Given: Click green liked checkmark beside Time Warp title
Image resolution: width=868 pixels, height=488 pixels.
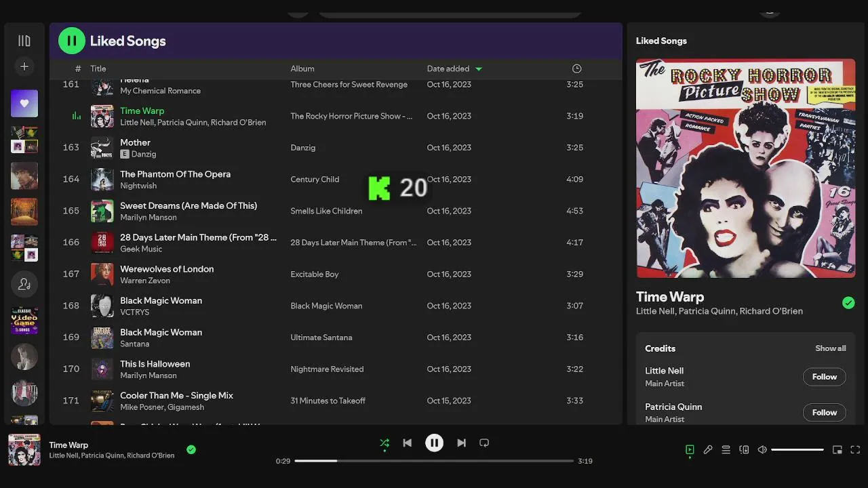Looking at the screenshot, I should 848,303.
